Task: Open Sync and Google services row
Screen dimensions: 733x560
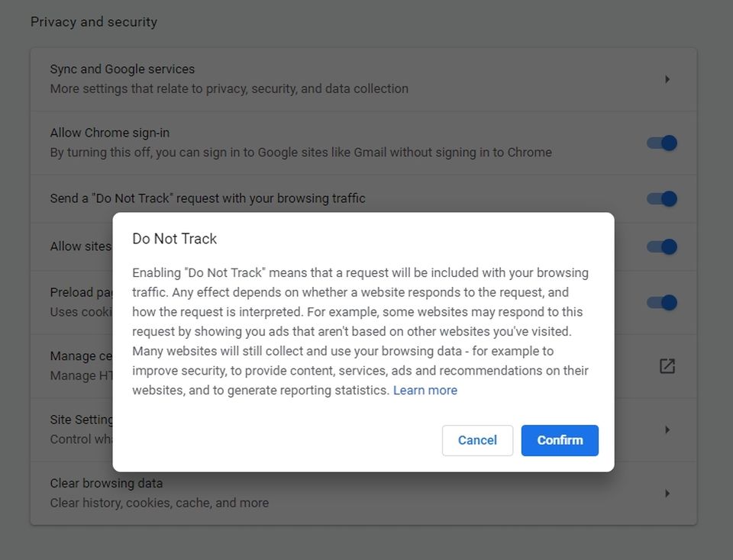Action: [x=229, y=79]
